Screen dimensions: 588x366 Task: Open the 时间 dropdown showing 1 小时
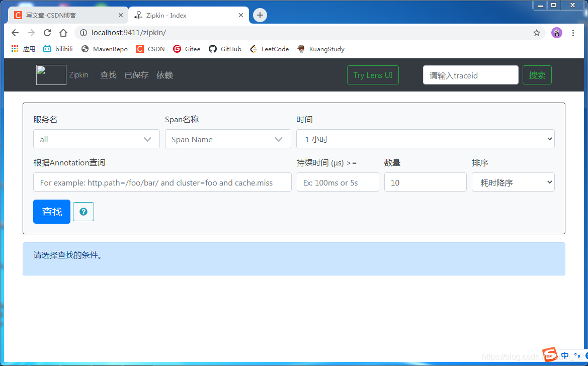425,139
